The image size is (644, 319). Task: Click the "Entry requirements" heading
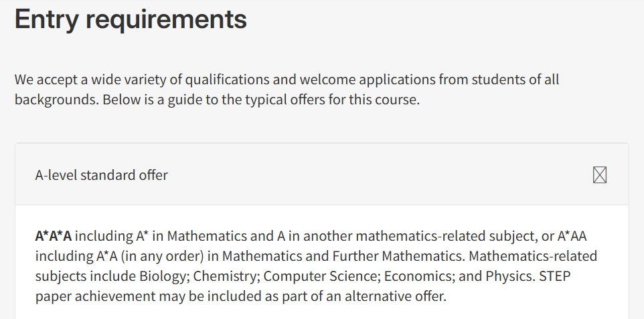tap(131, 19)
